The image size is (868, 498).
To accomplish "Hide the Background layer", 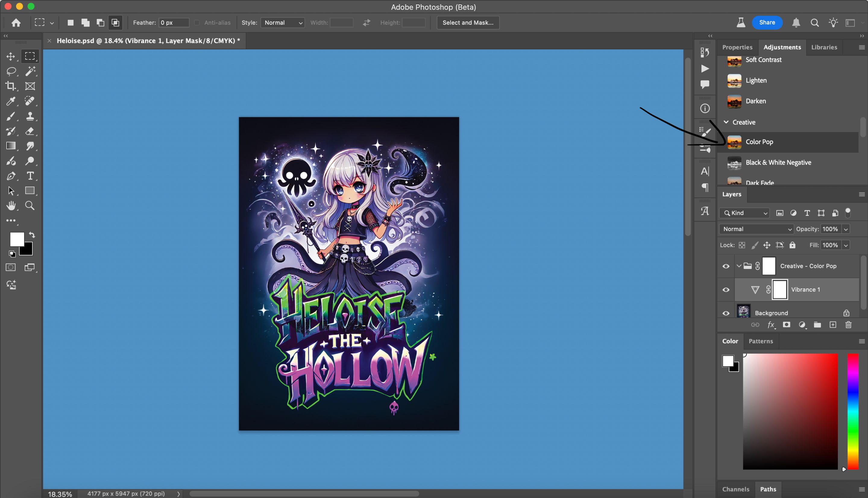I will click(726, 313).
